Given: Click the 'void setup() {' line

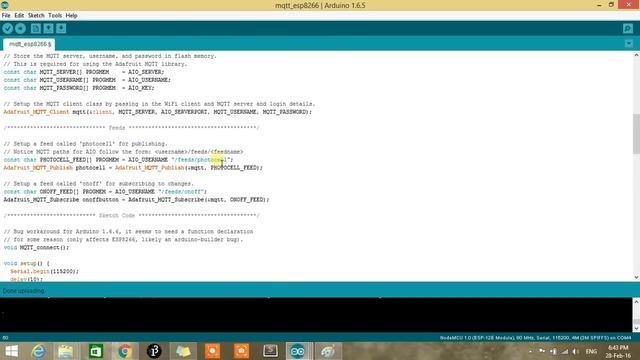Looking at the screenshot, I should click(27, 264).
